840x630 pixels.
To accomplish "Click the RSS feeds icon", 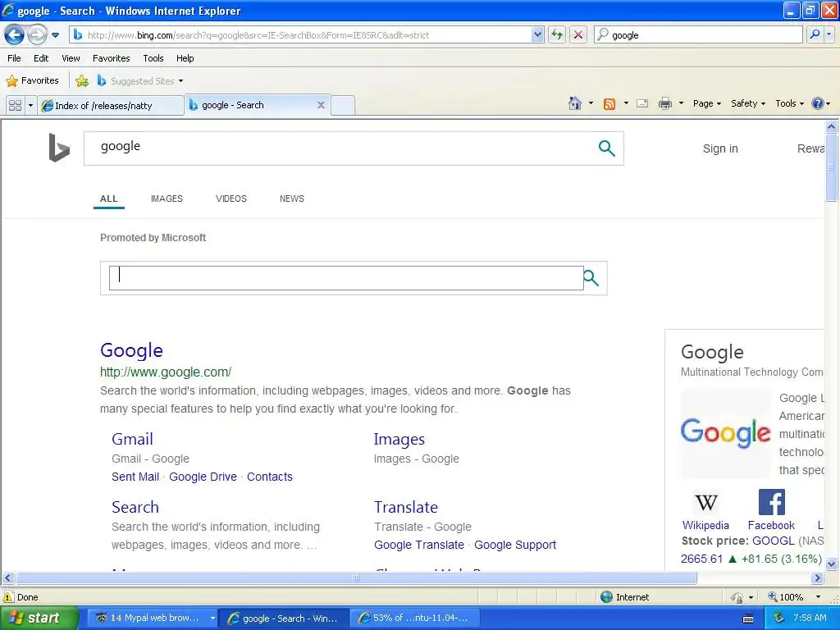I will (609, 104).
